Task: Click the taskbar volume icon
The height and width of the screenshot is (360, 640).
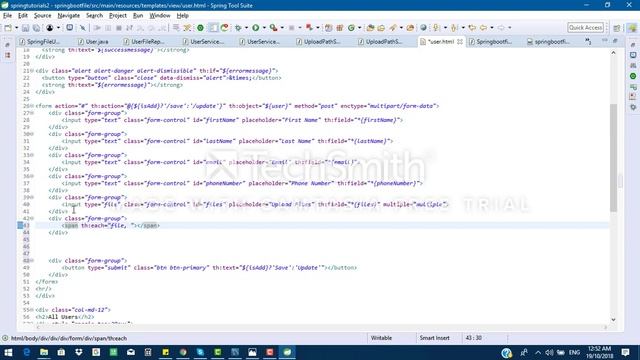Action: (549, 352)
